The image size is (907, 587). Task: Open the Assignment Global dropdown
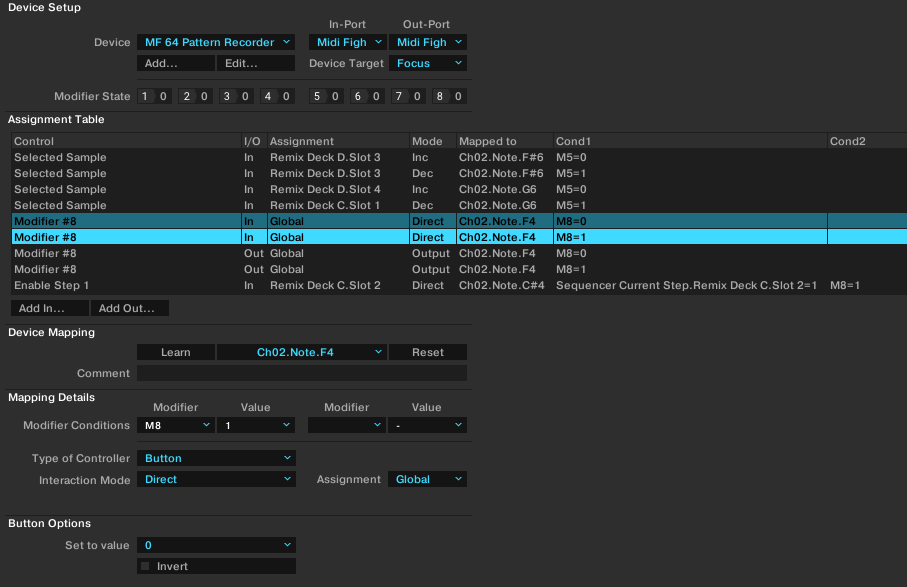coord(427,479)
